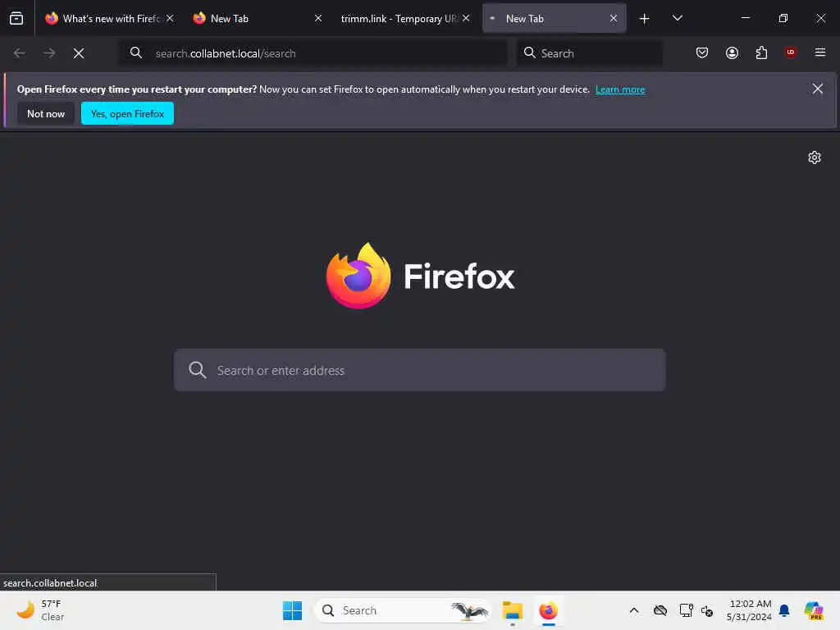Viewport: 840px width, 630px height.
Task: Open the Learn more link
Action: (620, 89)
